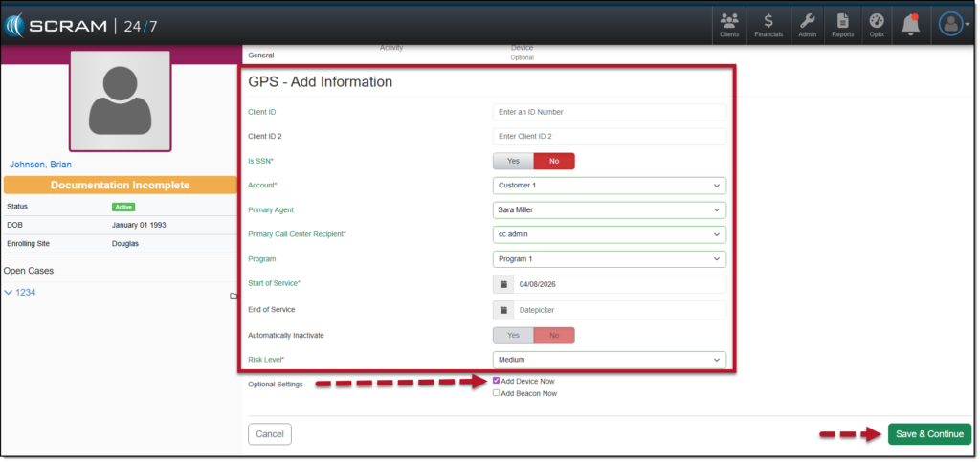Click the Save & Continue button

coord(928,434)
